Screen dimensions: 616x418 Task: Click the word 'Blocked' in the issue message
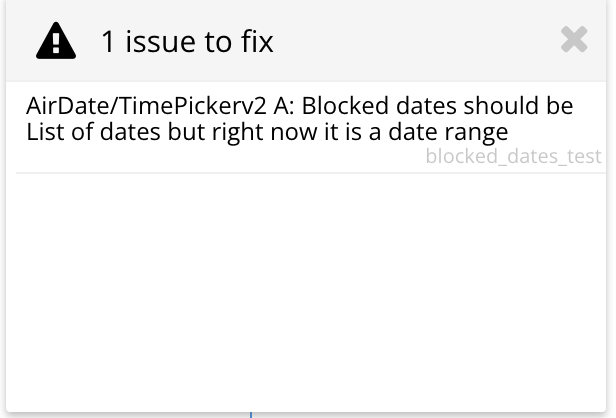tap(345, 106)
